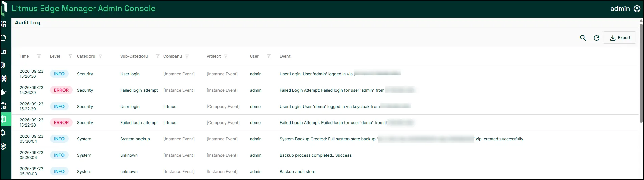Click the Category column header
The image size is (644, 180).
pos(86,56)
